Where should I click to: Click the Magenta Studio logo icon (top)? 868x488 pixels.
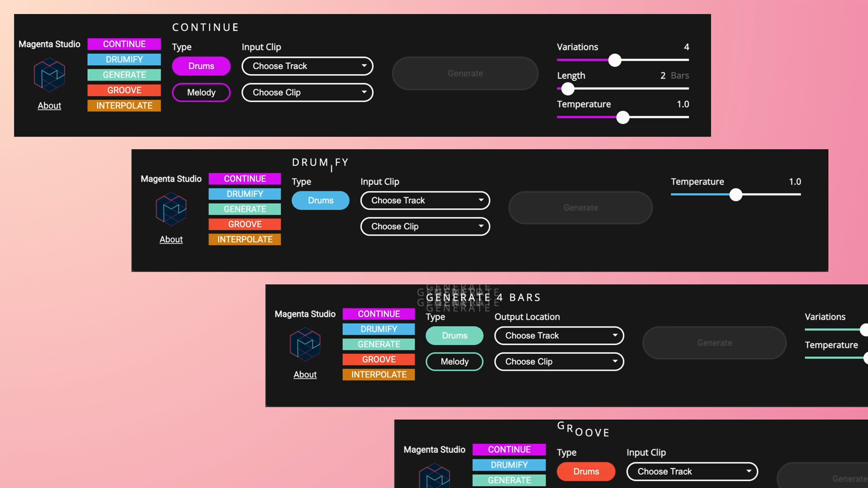pos(49,75)
